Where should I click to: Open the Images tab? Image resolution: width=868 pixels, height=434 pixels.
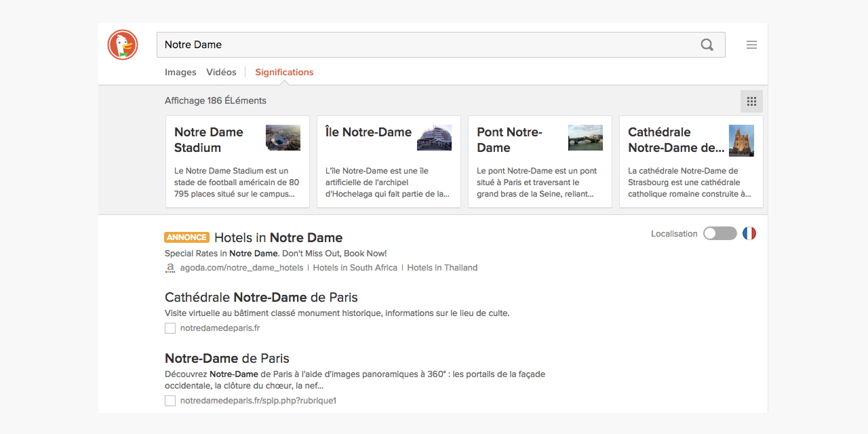click(180, 72)
